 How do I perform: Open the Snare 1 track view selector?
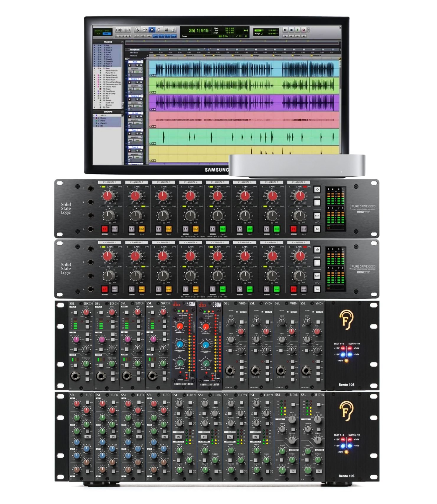tap(135, 86)
